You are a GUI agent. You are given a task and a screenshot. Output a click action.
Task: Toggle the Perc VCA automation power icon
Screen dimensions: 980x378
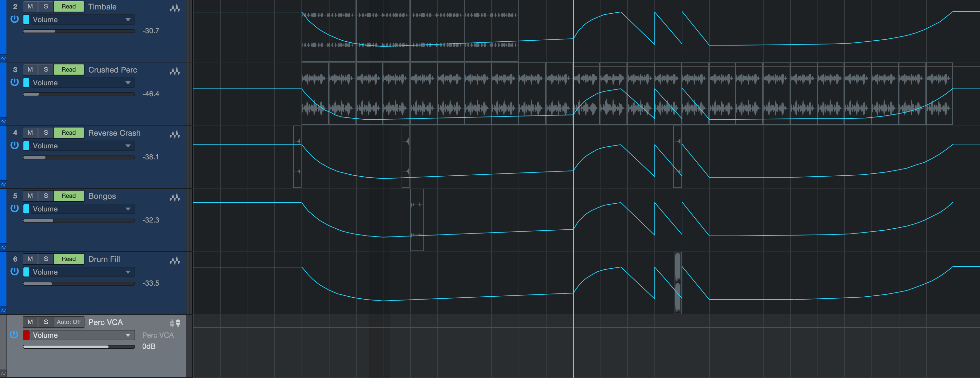[x=14, y=334]
